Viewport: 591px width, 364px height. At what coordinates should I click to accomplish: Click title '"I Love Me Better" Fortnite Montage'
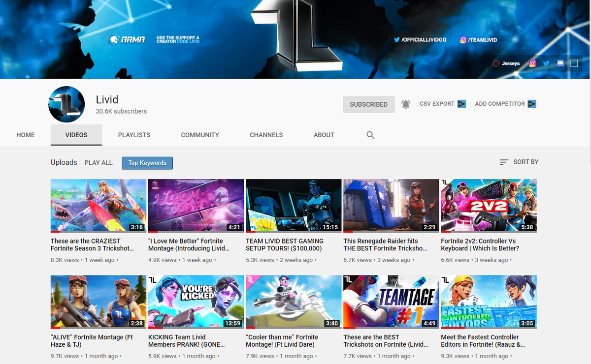pyautogui.click(x=189, y=245)
